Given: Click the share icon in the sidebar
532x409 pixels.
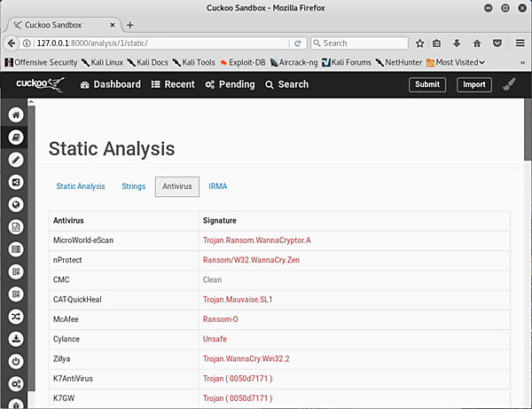Looking at the screenshot, I should 16,182.
